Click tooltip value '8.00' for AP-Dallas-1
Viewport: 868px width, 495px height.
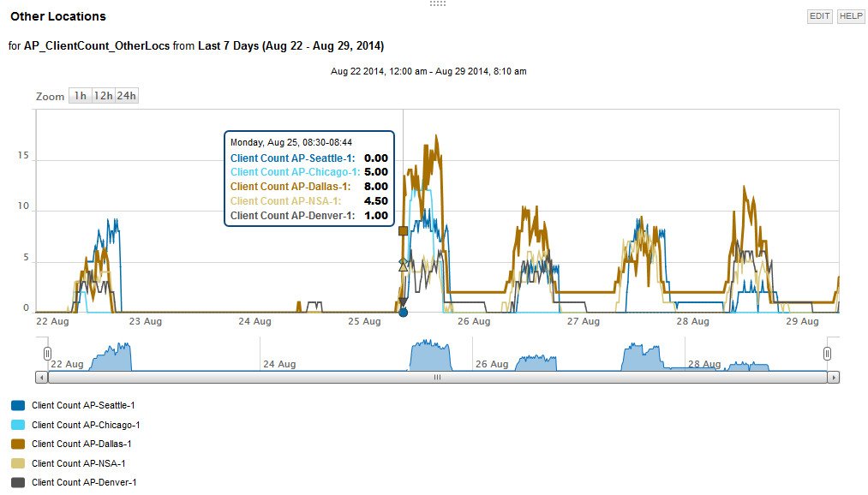tap(376, 187)
